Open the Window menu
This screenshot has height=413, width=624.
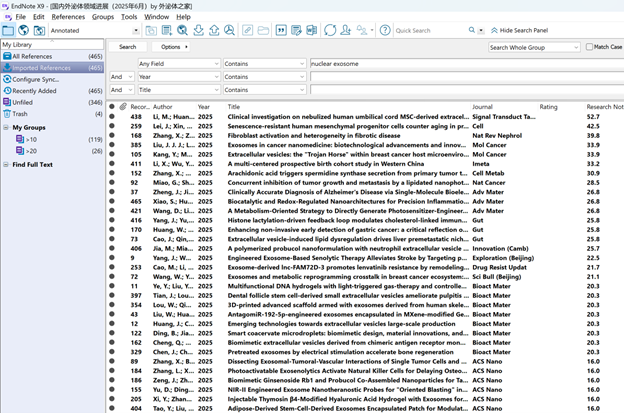(x=156, y=17)
